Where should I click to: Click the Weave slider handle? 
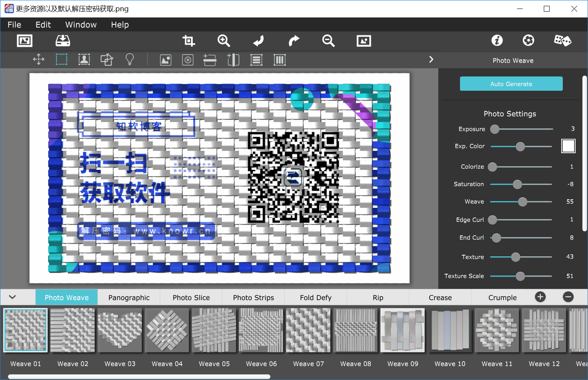(x=523, y=202)
